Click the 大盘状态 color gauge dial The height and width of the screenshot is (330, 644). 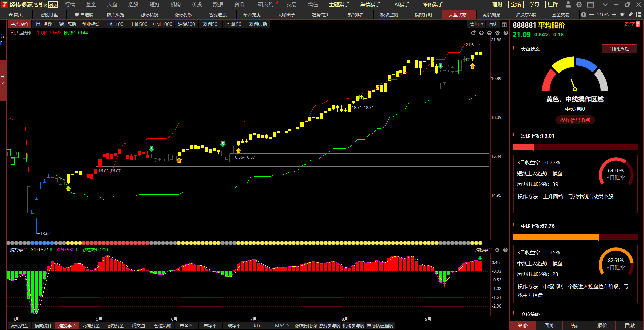(x=575, y=75)
